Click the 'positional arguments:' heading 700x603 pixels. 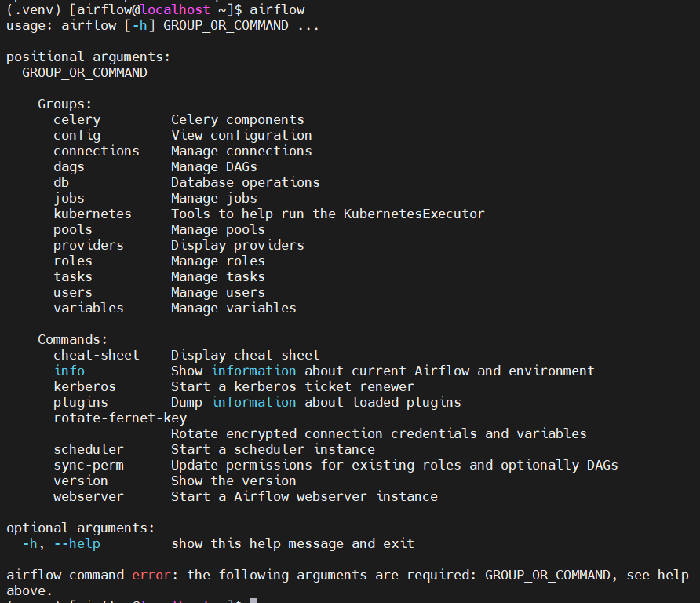click(x=89, y=57)
